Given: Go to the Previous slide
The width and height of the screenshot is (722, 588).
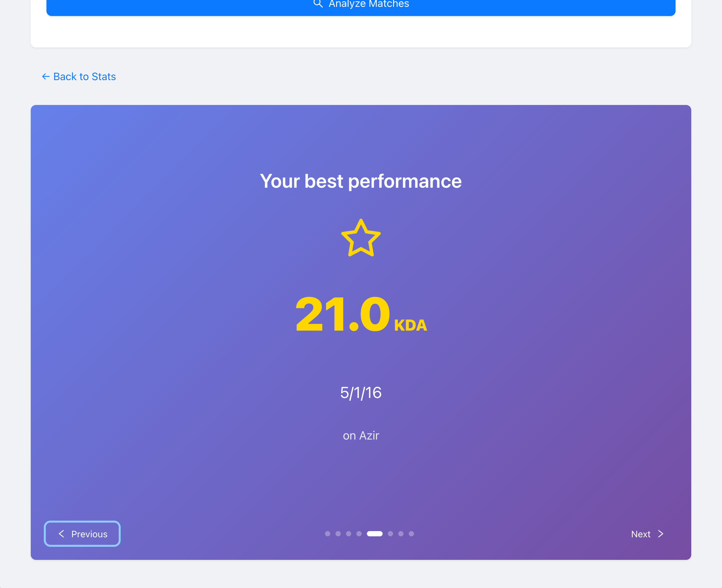Looking at the screenshot, I should tap(82, 534).
